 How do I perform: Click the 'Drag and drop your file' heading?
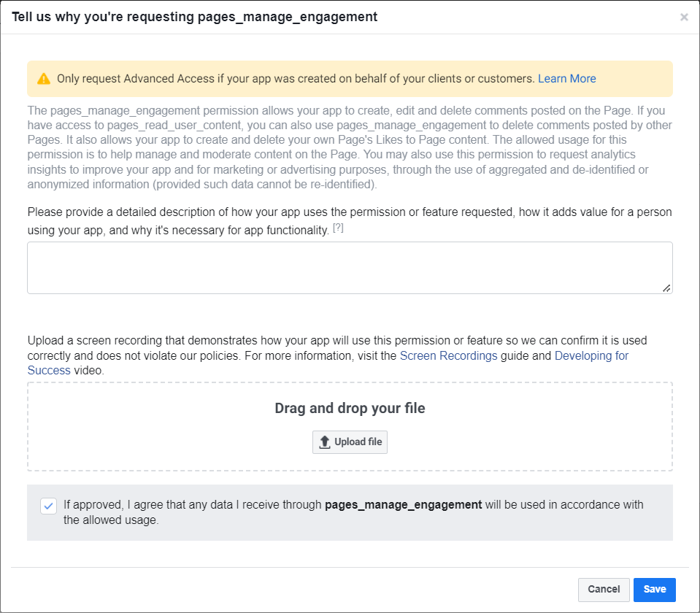[x=350, y=409]
